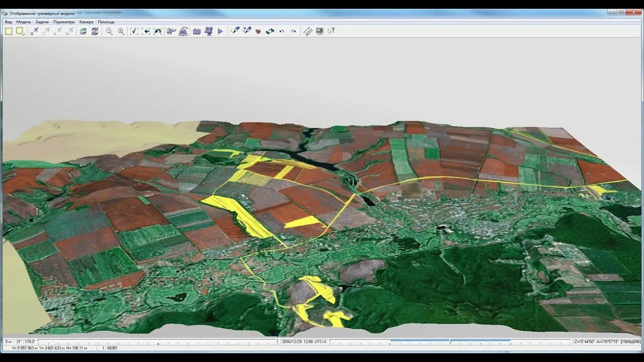Open the Параметры menu

pos(64,22)
